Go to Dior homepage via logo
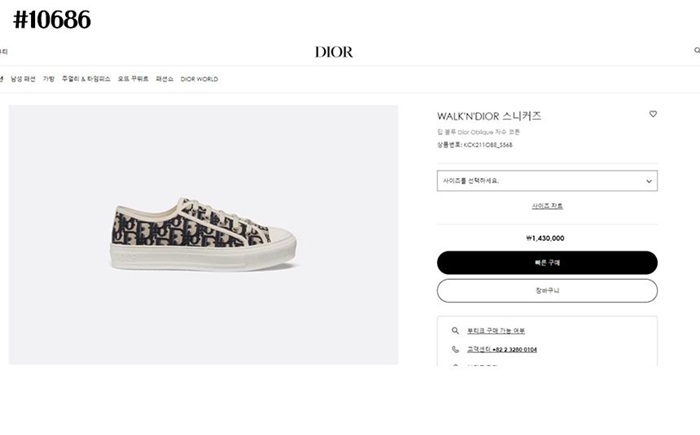Screen dimensions: 700x435 pos(334,51)
